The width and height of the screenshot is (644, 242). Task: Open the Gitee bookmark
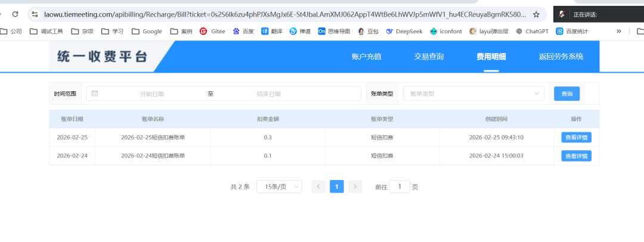tap(213, 32)
